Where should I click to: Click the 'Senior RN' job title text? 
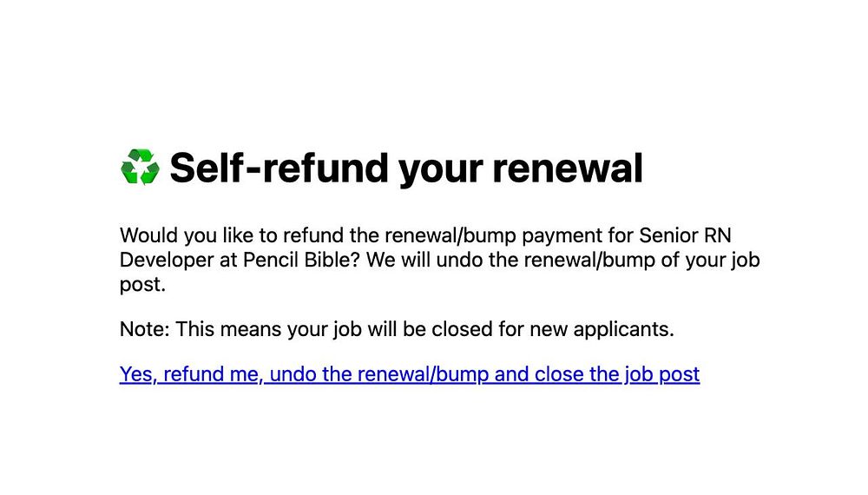pos(686,235)
